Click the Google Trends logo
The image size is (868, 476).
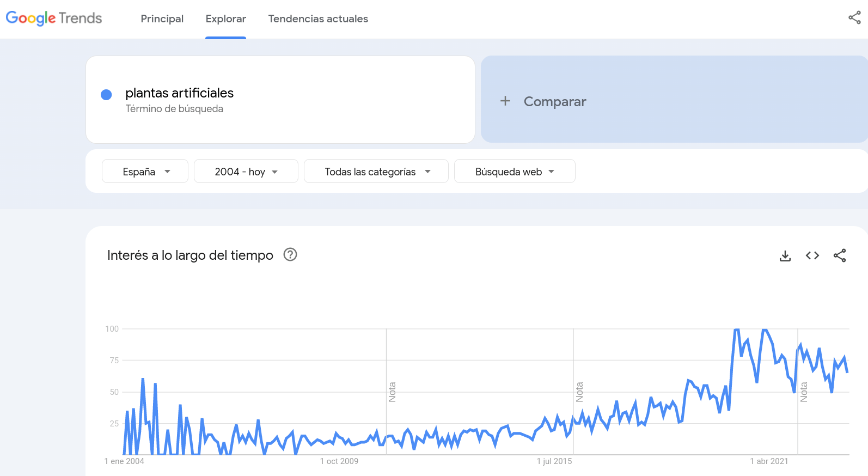click(x=54, y=19)
